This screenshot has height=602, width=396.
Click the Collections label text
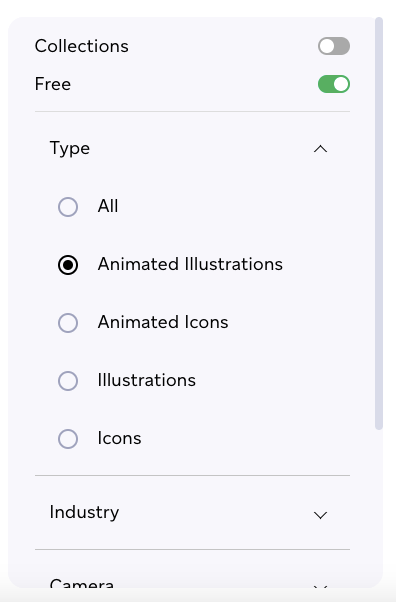pos(81,46)
